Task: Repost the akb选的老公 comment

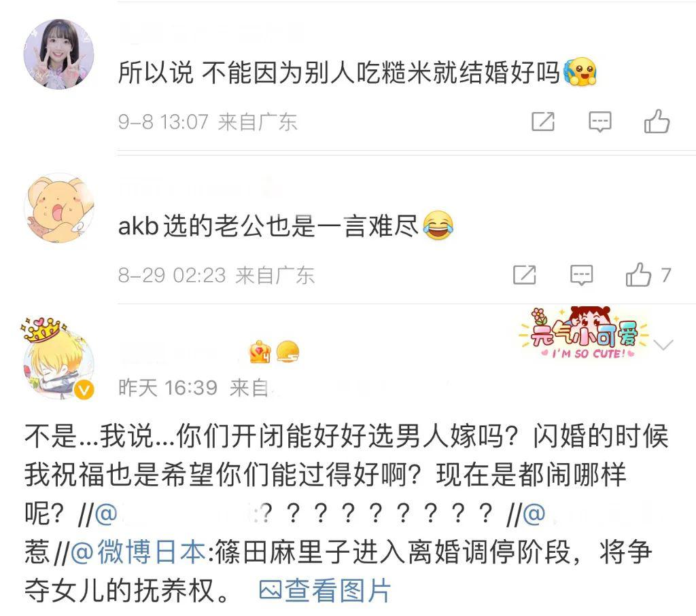Action: (x=524, y=275)
